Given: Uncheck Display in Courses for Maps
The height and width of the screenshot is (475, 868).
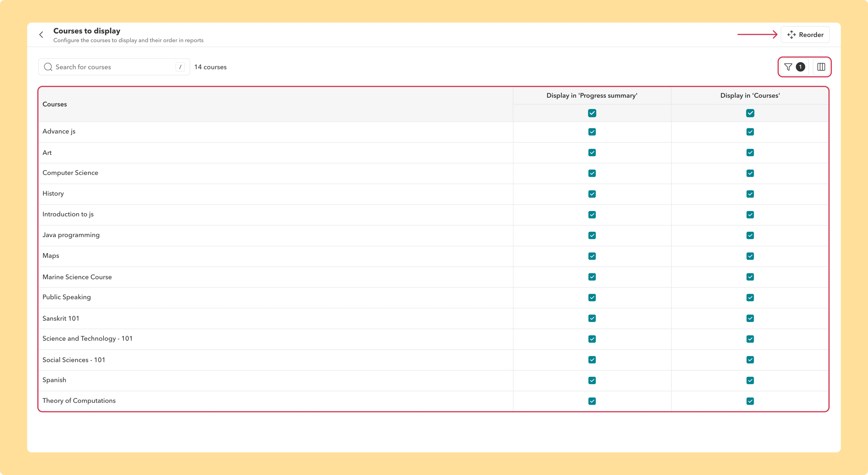Looking at the screenshot, I should tap(750, 256).
